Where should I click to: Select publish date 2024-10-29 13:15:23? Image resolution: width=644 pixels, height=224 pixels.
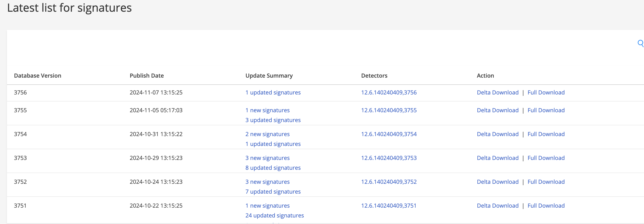156,158
